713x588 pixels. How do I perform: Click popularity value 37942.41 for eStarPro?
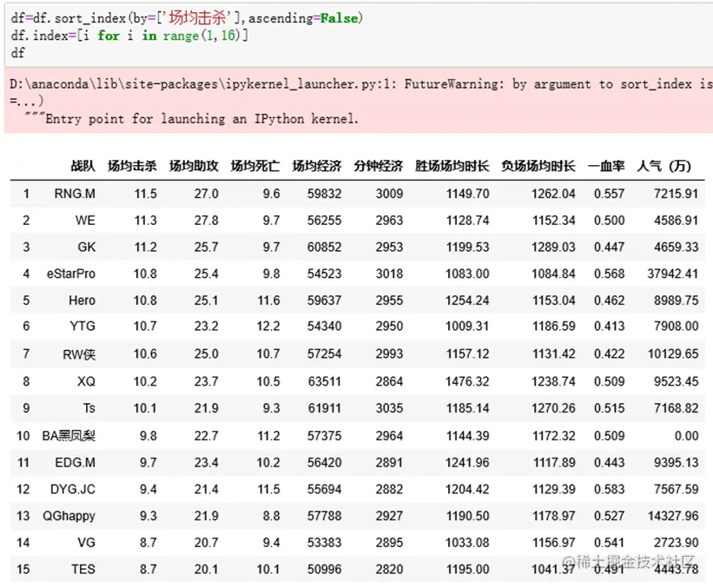pyautogui.click(x=672, y=274)
